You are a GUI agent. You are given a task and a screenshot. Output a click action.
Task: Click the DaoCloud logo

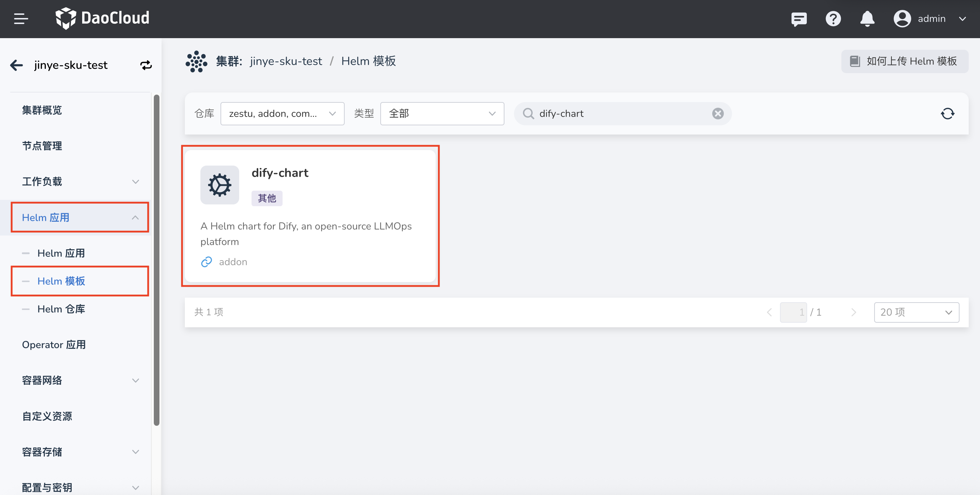tap(103, 18)
